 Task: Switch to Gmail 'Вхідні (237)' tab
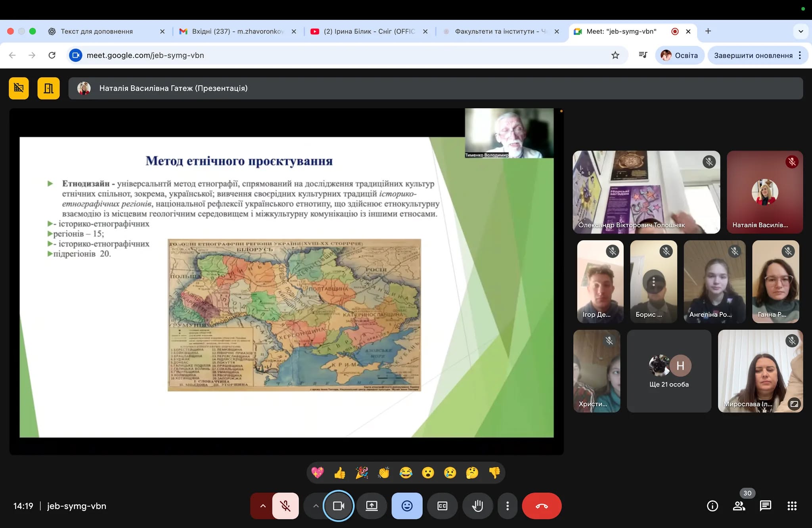coord(238,31)
